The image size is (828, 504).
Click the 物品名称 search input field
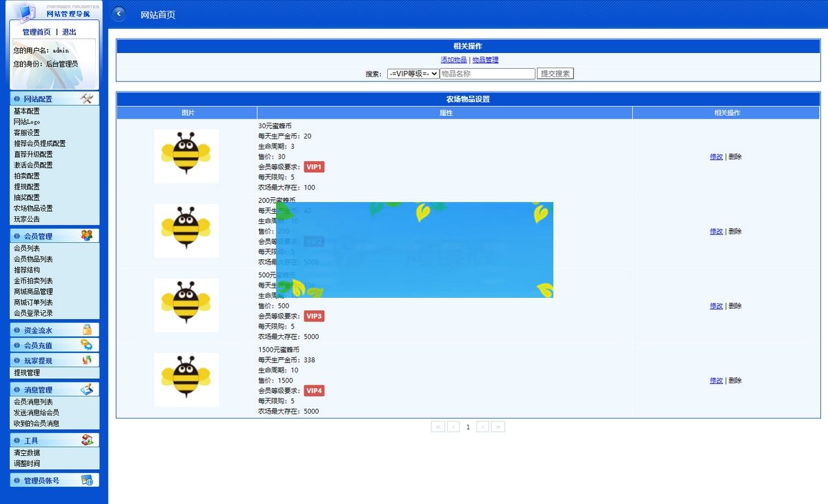tap(487, 74)
